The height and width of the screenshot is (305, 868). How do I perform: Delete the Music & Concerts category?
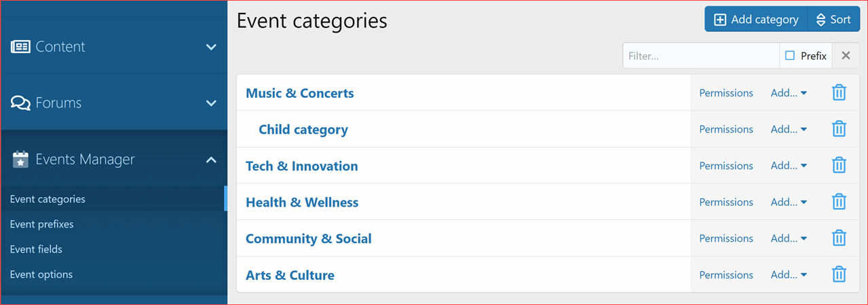pos(839,93)
